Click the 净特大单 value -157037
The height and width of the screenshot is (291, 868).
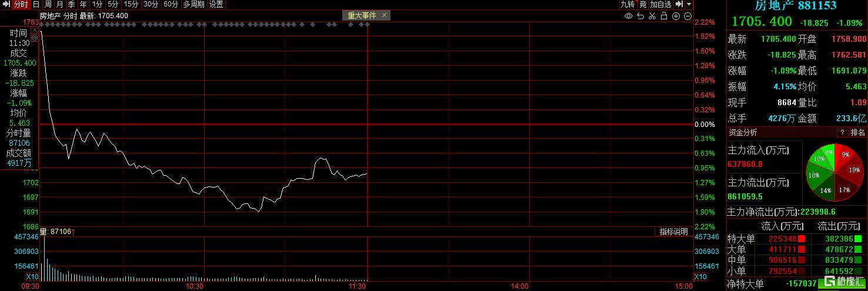[801, 283]
